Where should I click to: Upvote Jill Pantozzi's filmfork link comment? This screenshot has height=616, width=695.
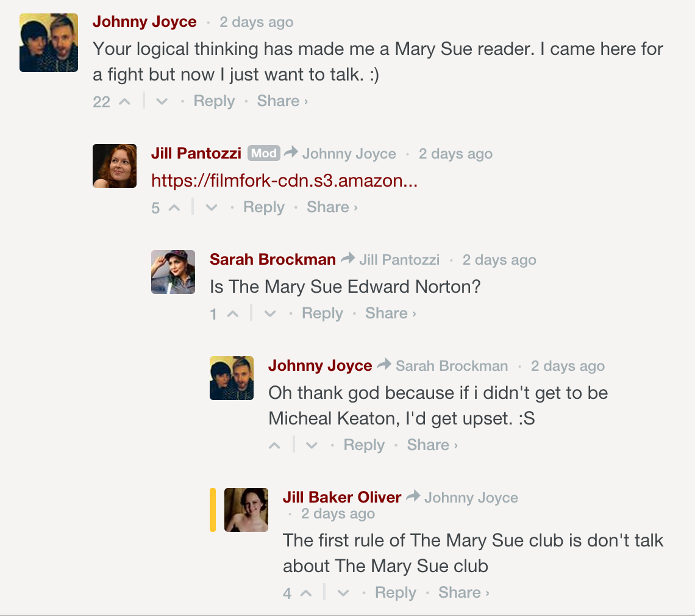coord(174,207)
